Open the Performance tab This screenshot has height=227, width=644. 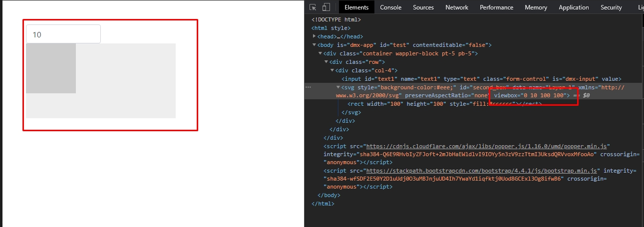[496, 7]
